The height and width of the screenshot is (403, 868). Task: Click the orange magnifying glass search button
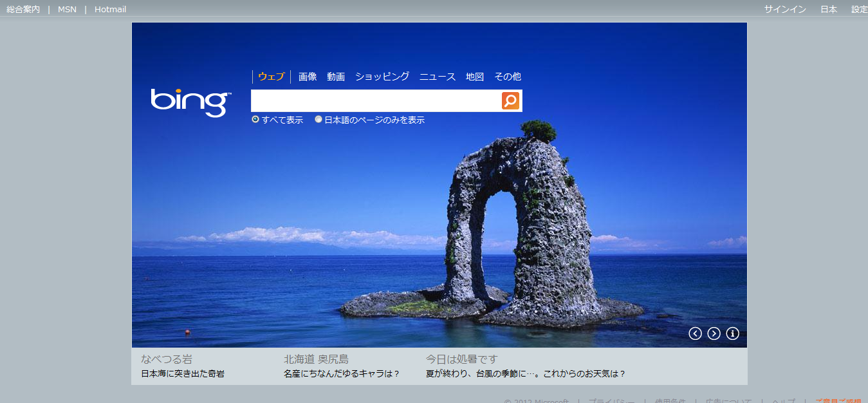[x=510, y=100]
